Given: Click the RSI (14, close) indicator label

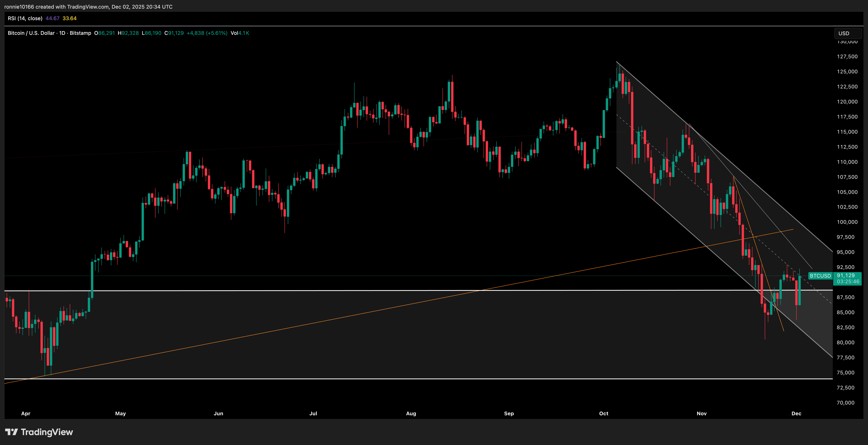Looking at the screenshot, I should pyautogui.click(x=25, y=19).
